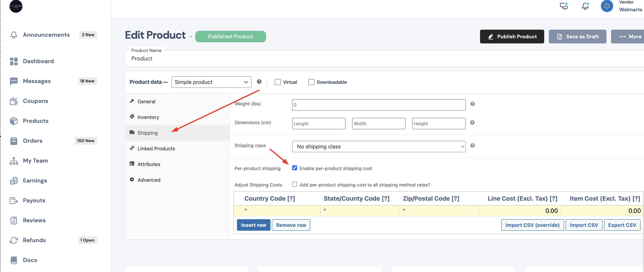
Task: Click the Earnings coins icon in sidebar
Action: tap(14, 181)
